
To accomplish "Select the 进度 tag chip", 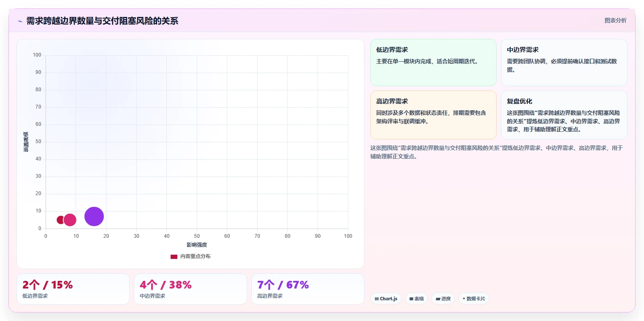I will point(443,299).
